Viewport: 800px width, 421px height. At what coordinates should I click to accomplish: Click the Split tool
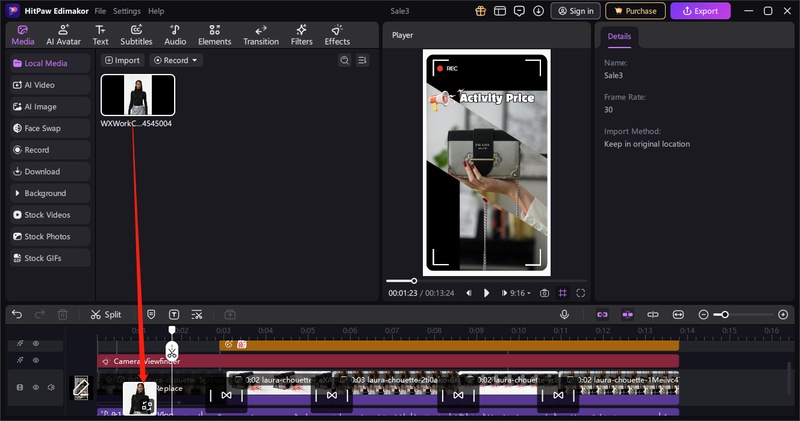(x=106, y=314)
